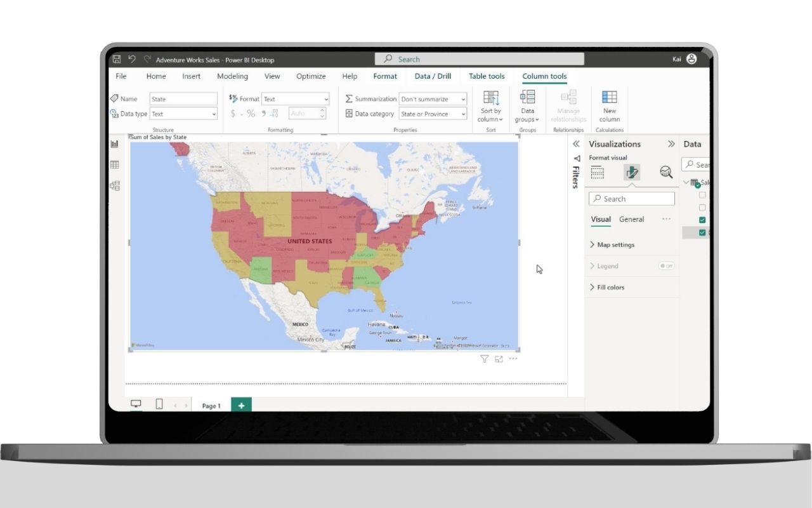This screenshot has width=812, height=508.
Task: Switch to mobile layout icon at bottom
Action: click(159, 404)
